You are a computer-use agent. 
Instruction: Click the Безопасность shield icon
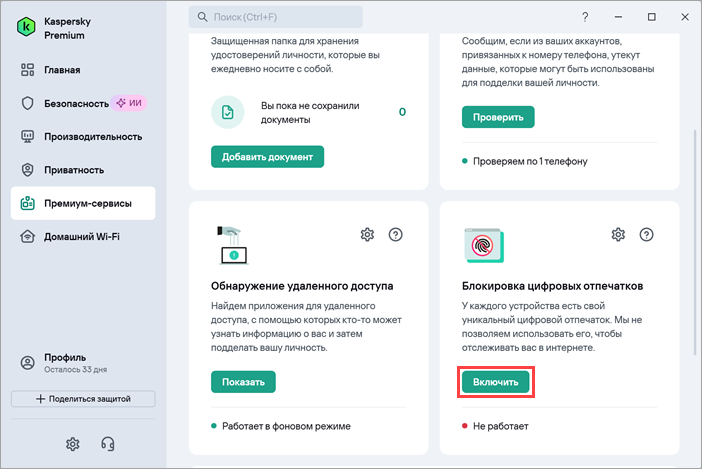[x=27, y=103]
